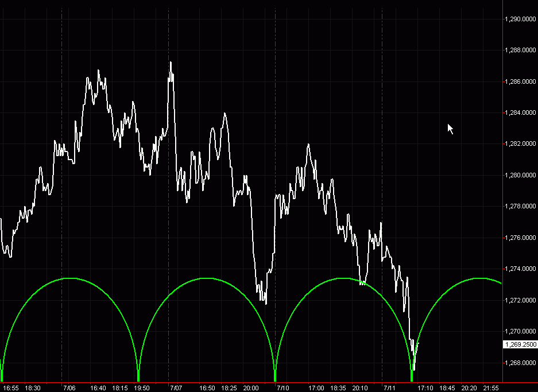Click green cycle trough marker beside 7/10
The width and height of the screenshot is (538, 392).
tap(275, 375)
